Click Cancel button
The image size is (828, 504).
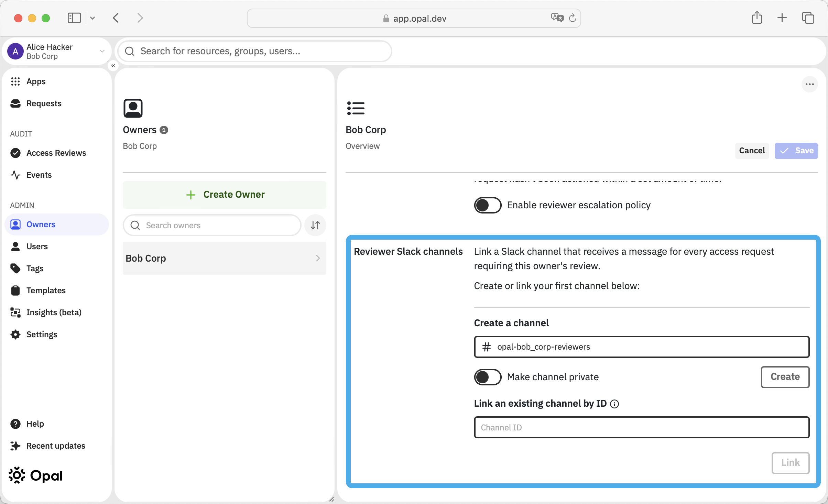pos(752,151)
